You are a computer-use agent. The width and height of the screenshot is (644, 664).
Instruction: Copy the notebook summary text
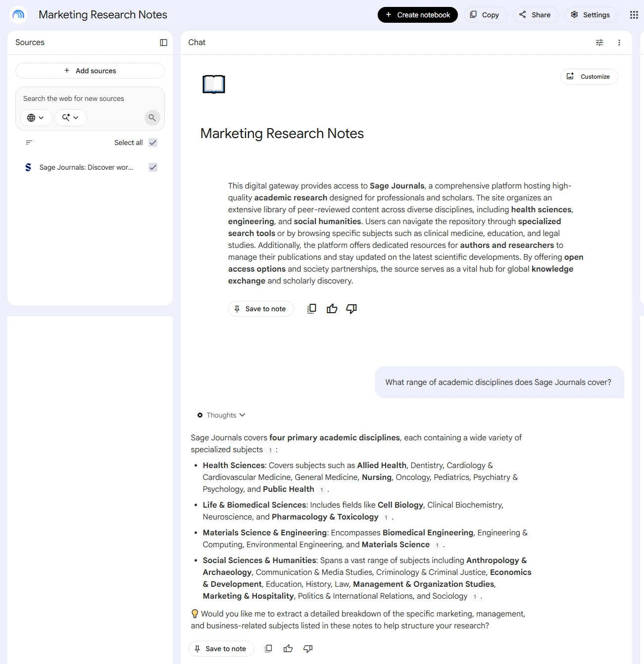311,309
